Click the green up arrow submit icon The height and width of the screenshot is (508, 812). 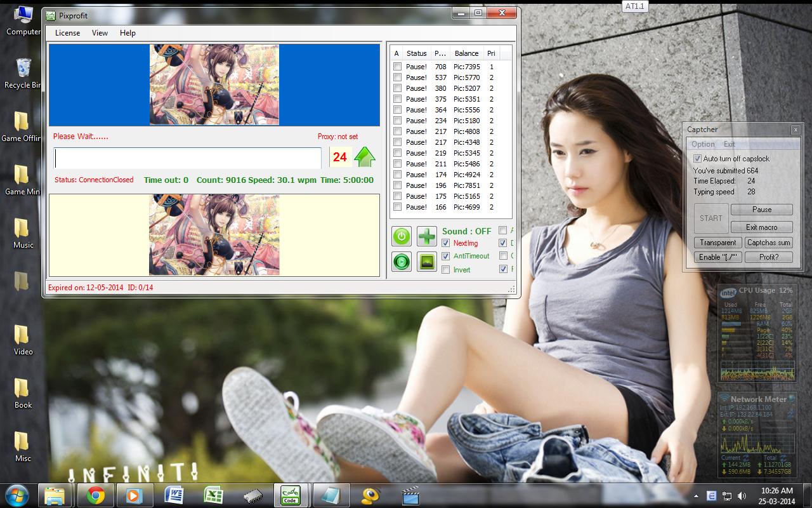coord(365,157)
